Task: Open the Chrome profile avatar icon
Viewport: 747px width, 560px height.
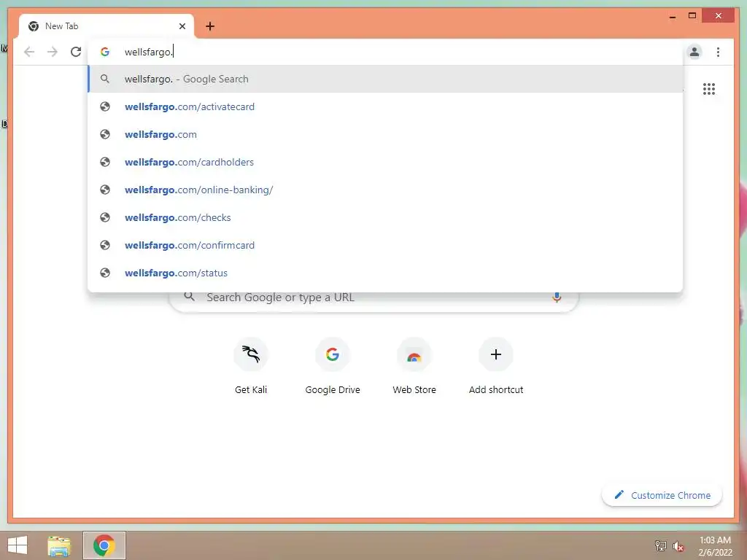Action: [694, 52]
